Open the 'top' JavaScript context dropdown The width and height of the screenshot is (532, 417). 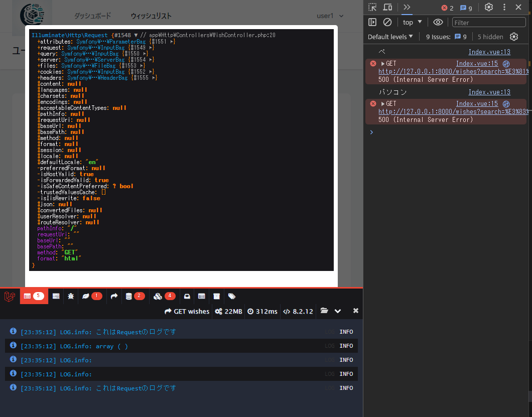tap(413, 22)
